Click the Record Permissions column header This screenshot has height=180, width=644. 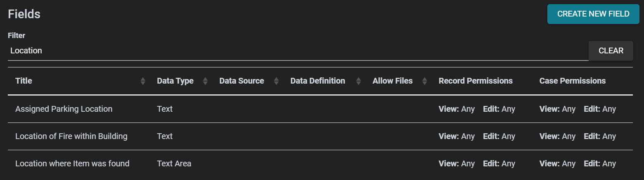point(475,81)
